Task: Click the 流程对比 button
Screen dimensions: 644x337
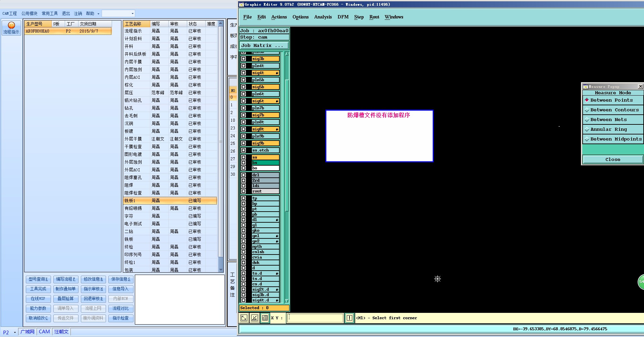Action: [x=121, y=308]
